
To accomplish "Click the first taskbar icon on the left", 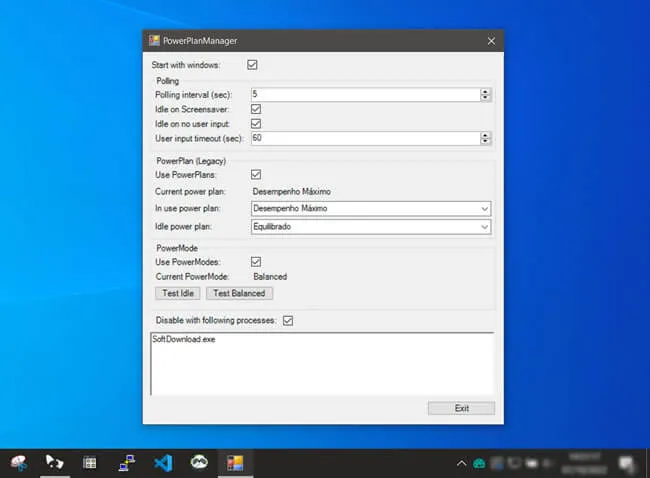I will [x=18, y=463].
